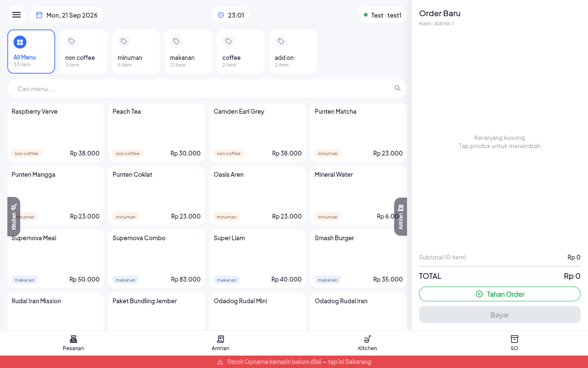Show the add on category
The image size is (588, 368).
pos(293,52)
